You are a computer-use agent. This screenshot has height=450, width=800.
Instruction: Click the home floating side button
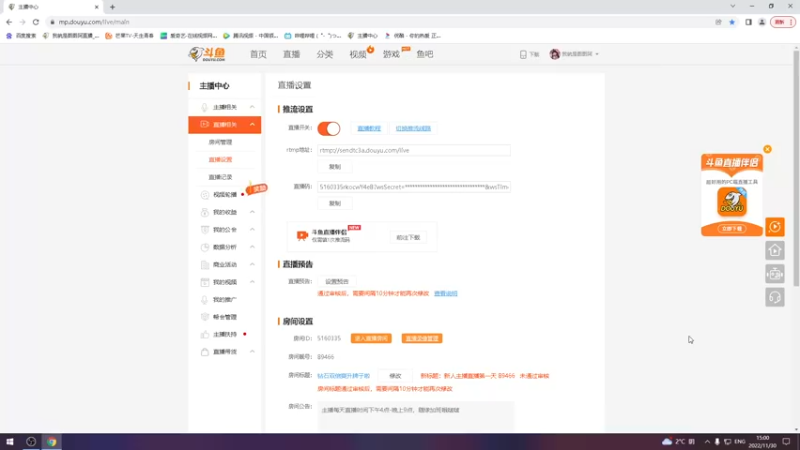click(774, 251)
